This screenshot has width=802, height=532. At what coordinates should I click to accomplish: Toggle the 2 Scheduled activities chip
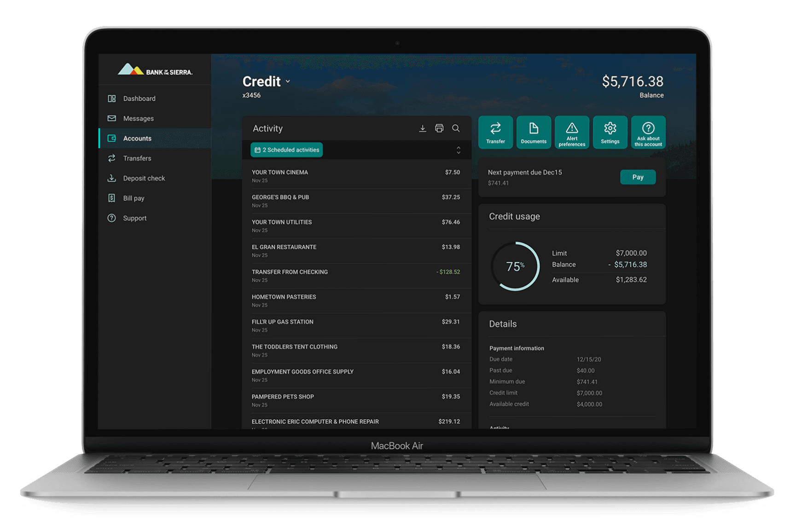pos(287,150)
